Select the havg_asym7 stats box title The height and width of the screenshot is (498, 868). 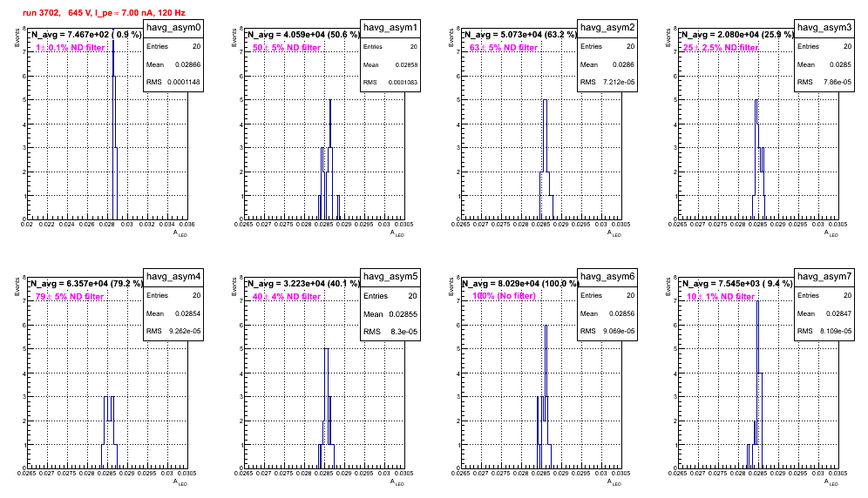pos(824,277)
